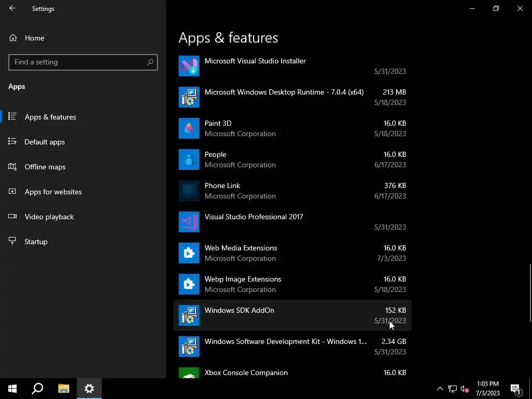Select the Phone Link app name
Viewport: 532px width, 399px height.
point(222,185)
